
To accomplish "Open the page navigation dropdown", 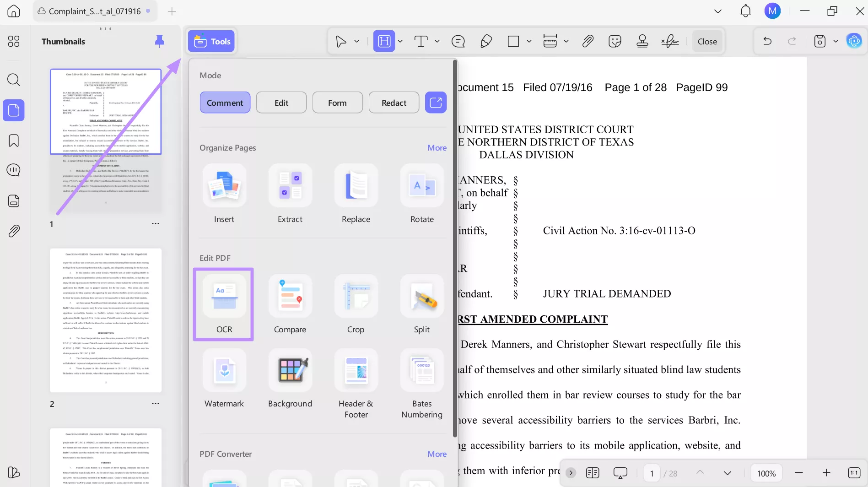I will tap(727, 472).
